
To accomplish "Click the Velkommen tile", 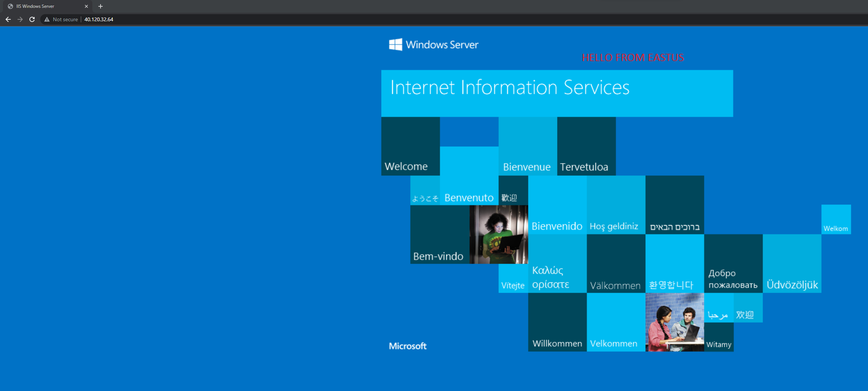I will (616, 322).
